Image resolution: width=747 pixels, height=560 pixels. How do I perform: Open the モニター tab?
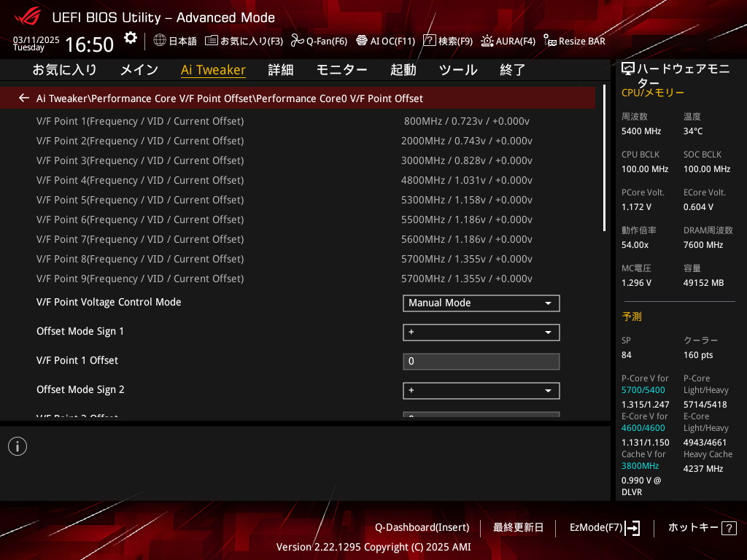point(341,70)
